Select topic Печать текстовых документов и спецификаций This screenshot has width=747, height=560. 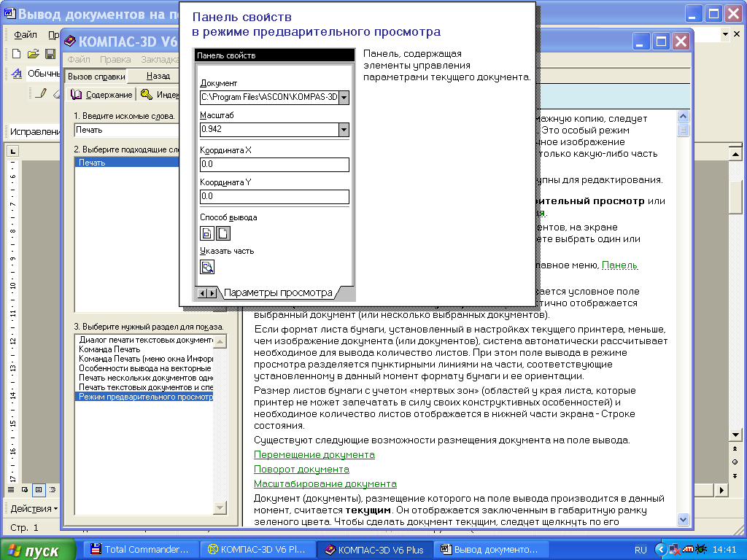tap(145, 388)
